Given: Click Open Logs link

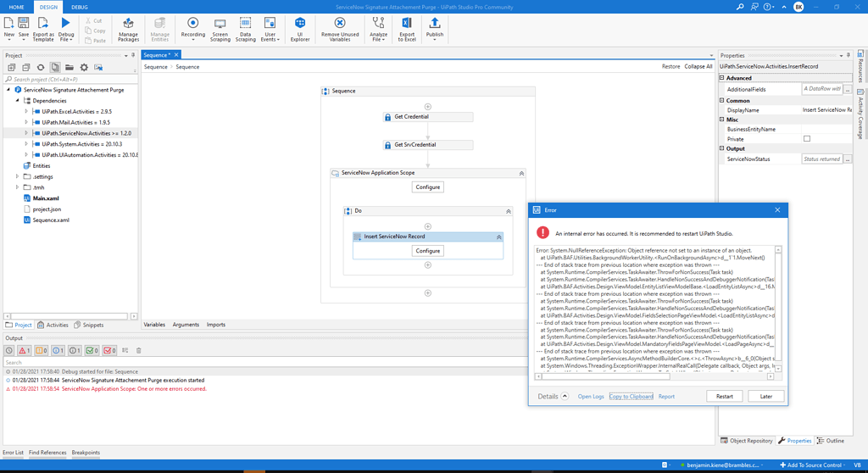Looking at the screenshot, I should [x=591, y=397].
